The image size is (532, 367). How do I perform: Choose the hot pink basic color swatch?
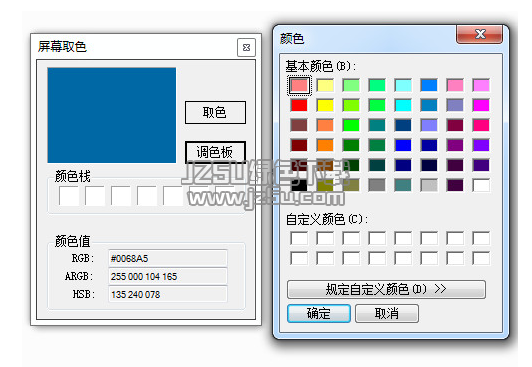pyautogui.click(x=481, y=125)
